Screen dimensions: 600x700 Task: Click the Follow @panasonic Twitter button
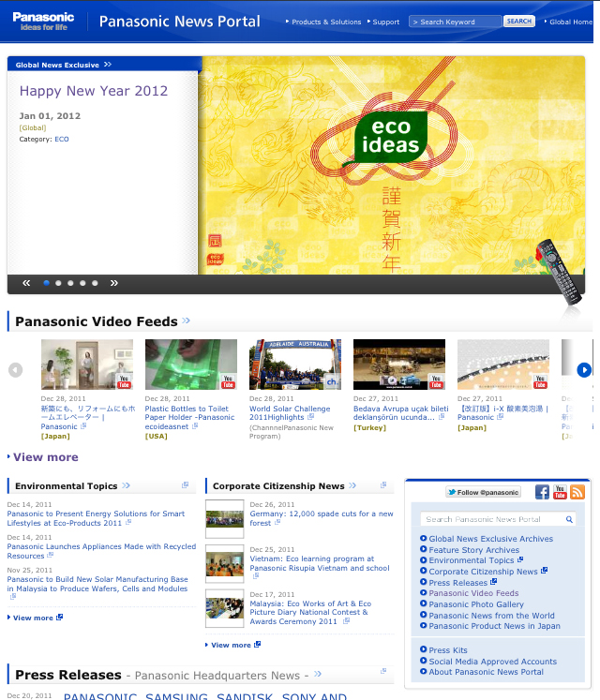(x=484, y=492)
